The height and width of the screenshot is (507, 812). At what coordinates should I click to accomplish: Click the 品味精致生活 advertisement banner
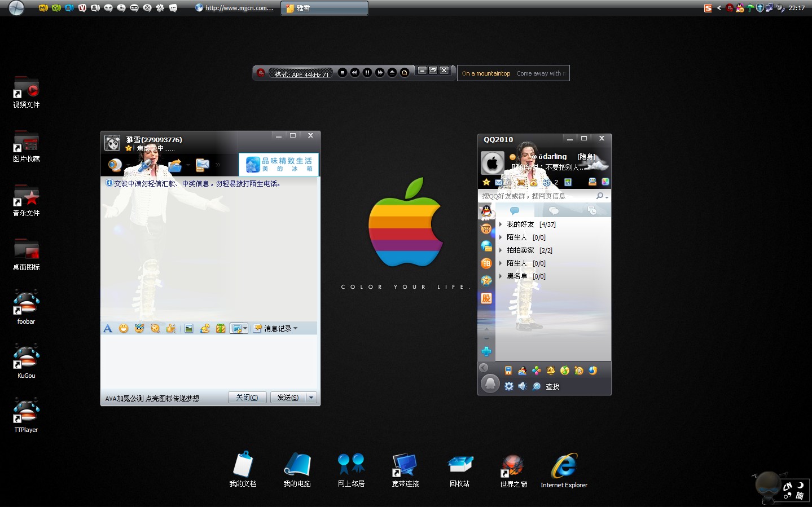[279, 165]
